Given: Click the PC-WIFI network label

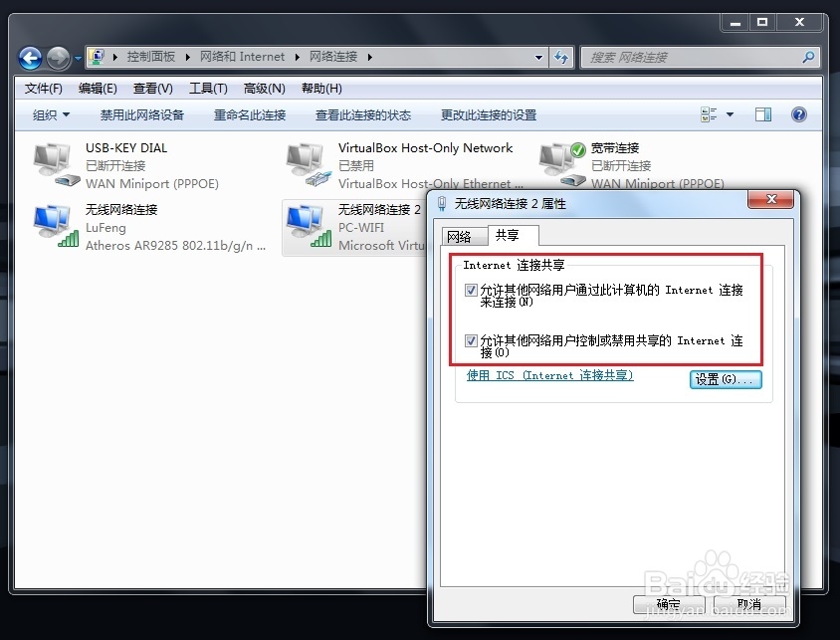Looking at the screenshot, I should [361, 228].
